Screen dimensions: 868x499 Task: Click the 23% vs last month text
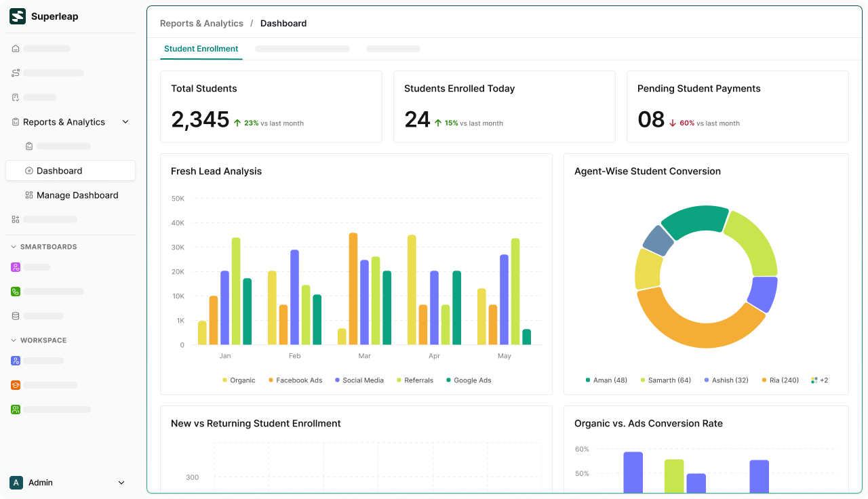(274, 123)
